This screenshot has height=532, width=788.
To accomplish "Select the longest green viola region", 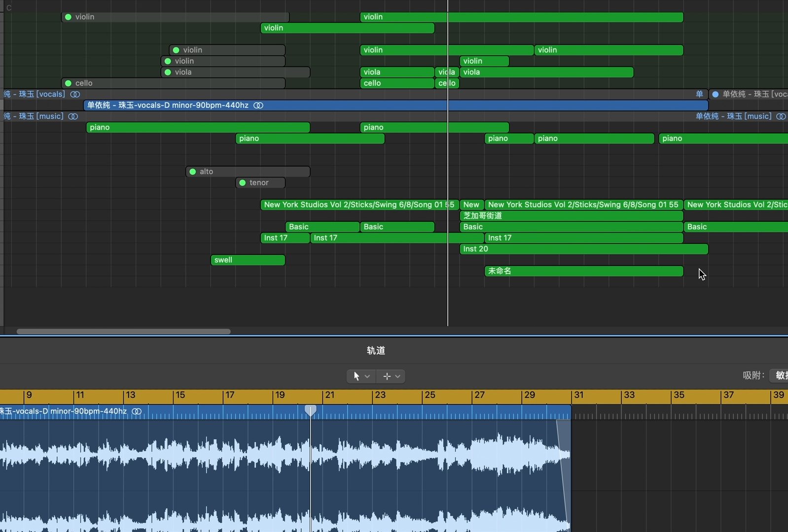I will [x=546, y=72].
